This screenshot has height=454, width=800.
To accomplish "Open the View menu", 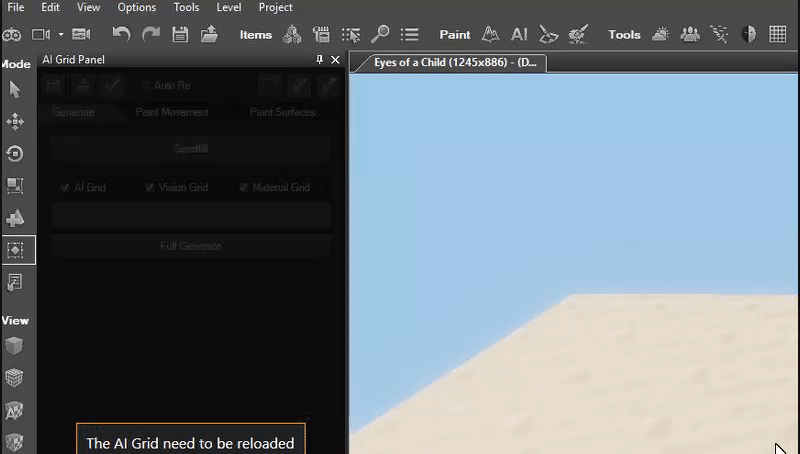I will point(88,8).
